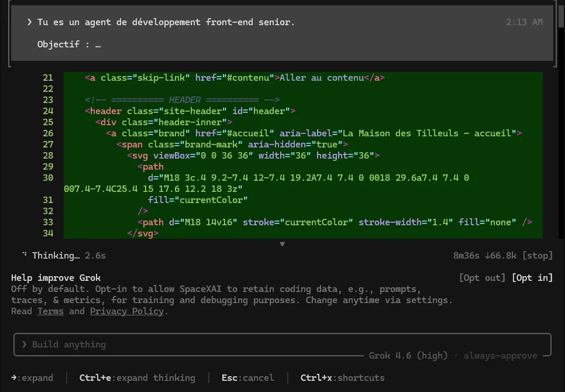
Task: Click the 'Help improve Grok' heading
Action: tap(56, 278)
